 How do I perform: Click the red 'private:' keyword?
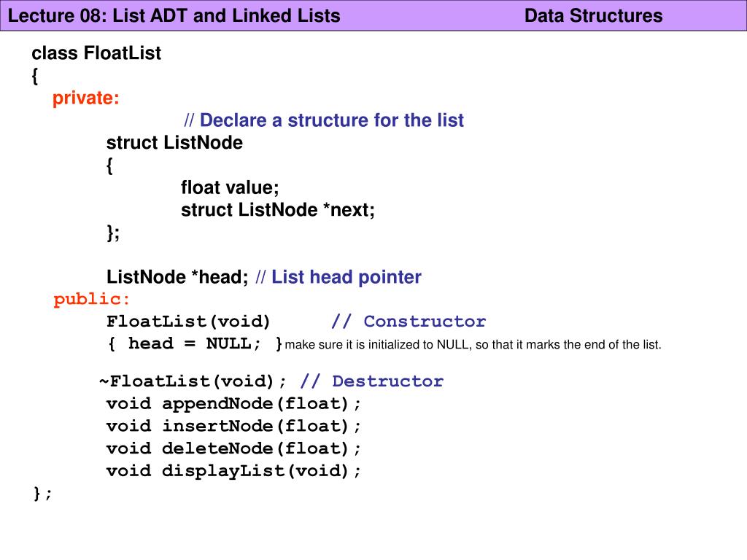[x=86, y=98]
